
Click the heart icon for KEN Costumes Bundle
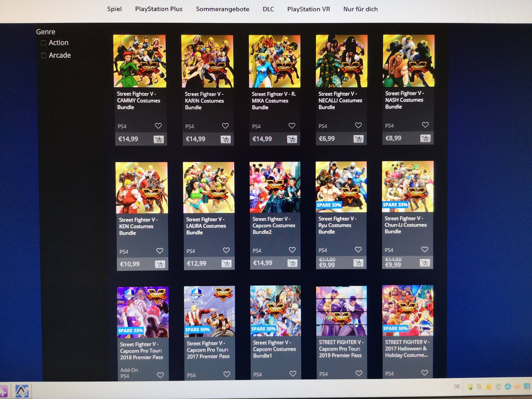pos(160,251)
